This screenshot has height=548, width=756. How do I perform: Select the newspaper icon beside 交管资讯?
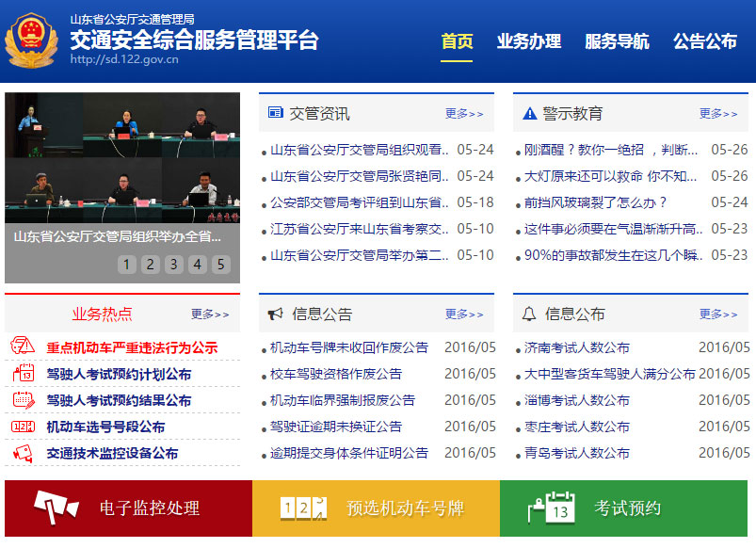[275, 111]
